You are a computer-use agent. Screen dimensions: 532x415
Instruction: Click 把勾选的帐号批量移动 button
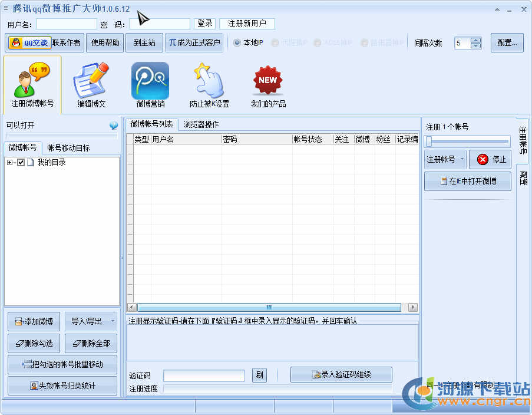(x=62, y=364)
